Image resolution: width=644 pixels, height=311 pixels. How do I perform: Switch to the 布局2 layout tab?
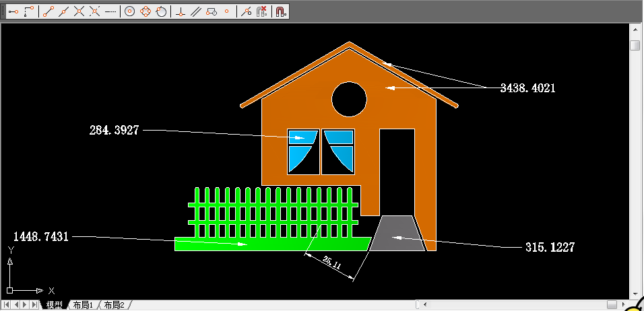click(x=115, y=306)
